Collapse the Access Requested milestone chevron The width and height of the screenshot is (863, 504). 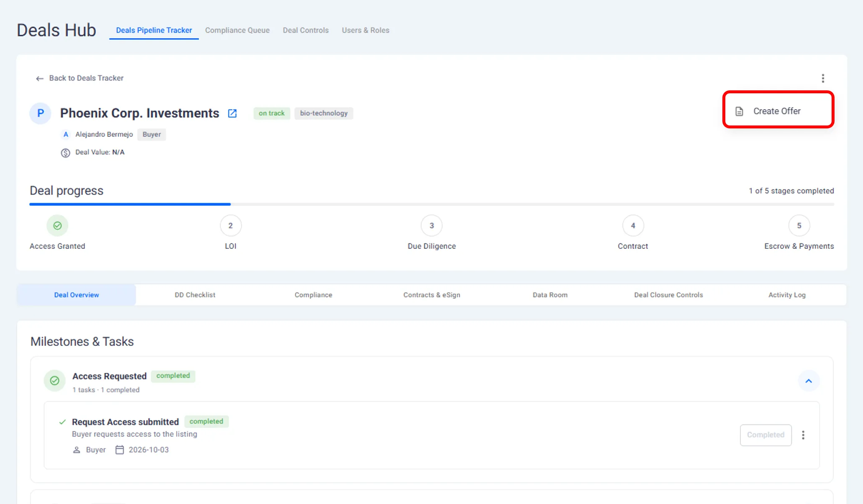tap(809, 381)
